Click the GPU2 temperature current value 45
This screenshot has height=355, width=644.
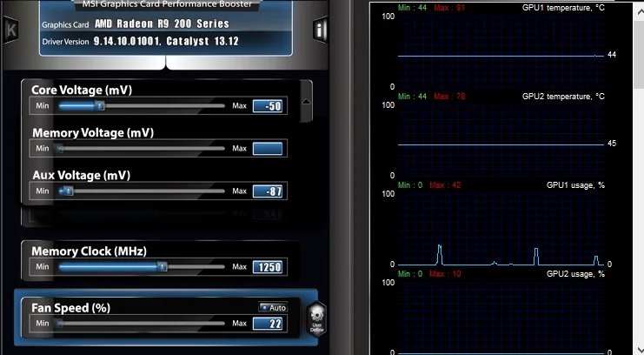click(x=612, y=144)
